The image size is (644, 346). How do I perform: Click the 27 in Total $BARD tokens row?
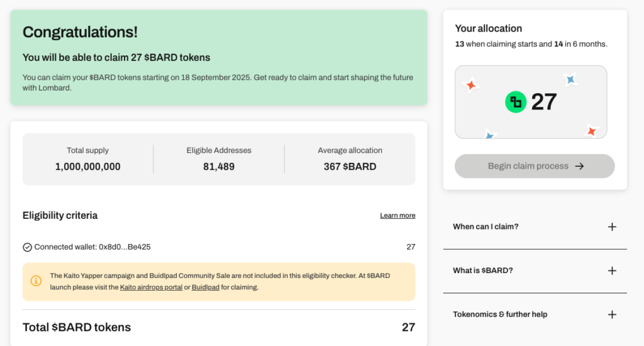pyautogui.click(x=408, y=327)
